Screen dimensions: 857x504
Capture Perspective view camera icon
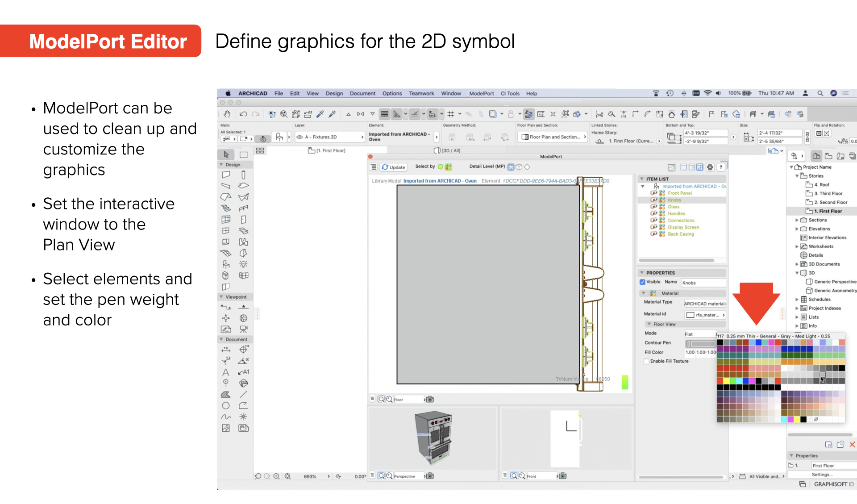click(430, 476)
